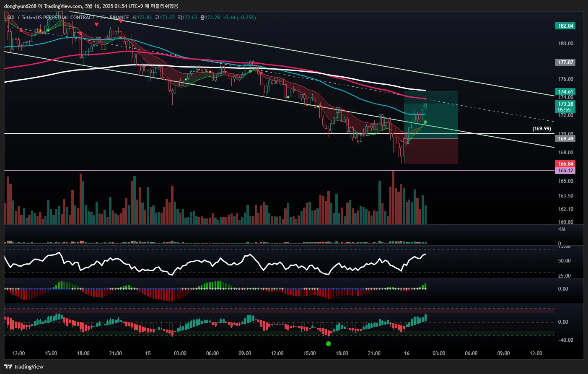Screen dimensions: 588x374
Task: Click the TradingView logo icon at bottom left
Action: pyautogui.click(x=8, y=367)
